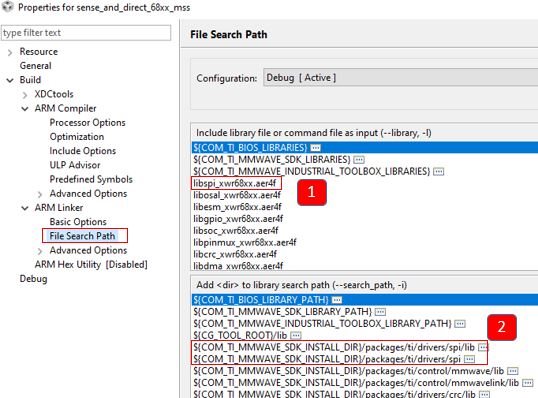The width and height of the screenshot is (538, 398).
Task: Select path ending in packages/ti/drivers/spi
Action: point(327,359)
